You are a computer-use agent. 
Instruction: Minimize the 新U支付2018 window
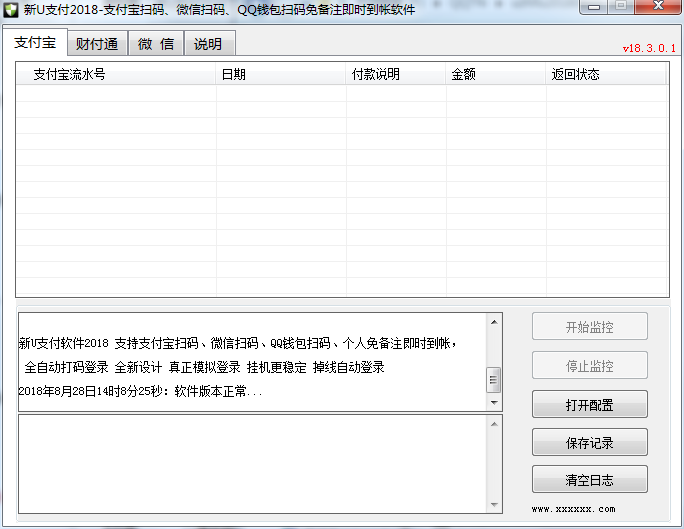[x=596, y=9]
